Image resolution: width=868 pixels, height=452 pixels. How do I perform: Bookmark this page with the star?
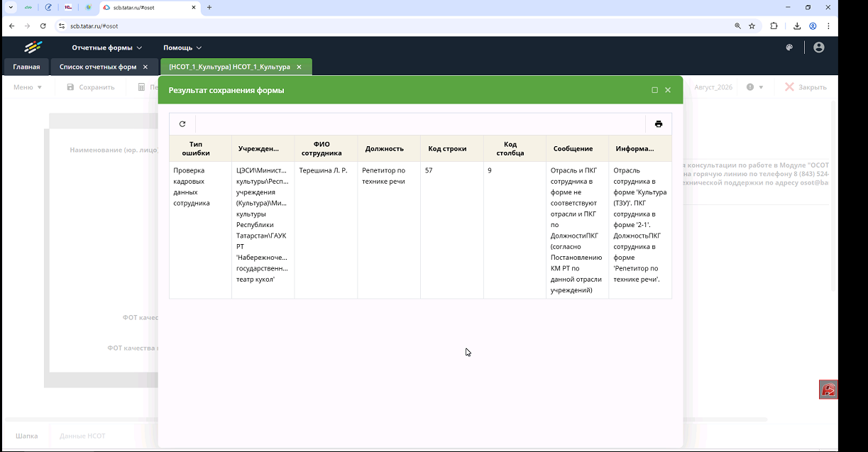click(x=752, y=26)
